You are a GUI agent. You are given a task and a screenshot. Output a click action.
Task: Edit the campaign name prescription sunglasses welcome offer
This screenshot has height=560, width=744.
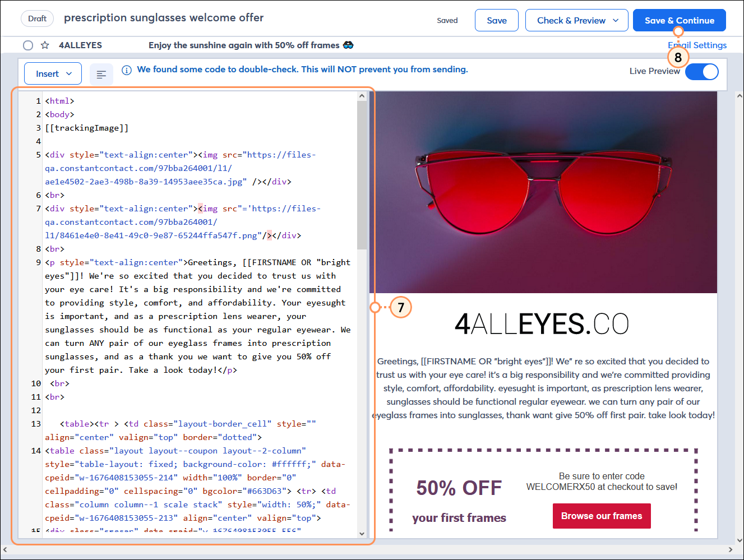tap(164, 18)
